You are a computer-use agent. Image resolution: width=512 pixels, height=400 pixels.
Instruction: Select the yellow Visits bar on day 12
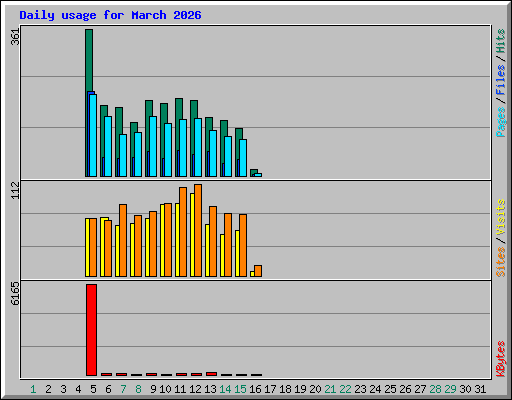pyautogui.click(x=192, y=235)
